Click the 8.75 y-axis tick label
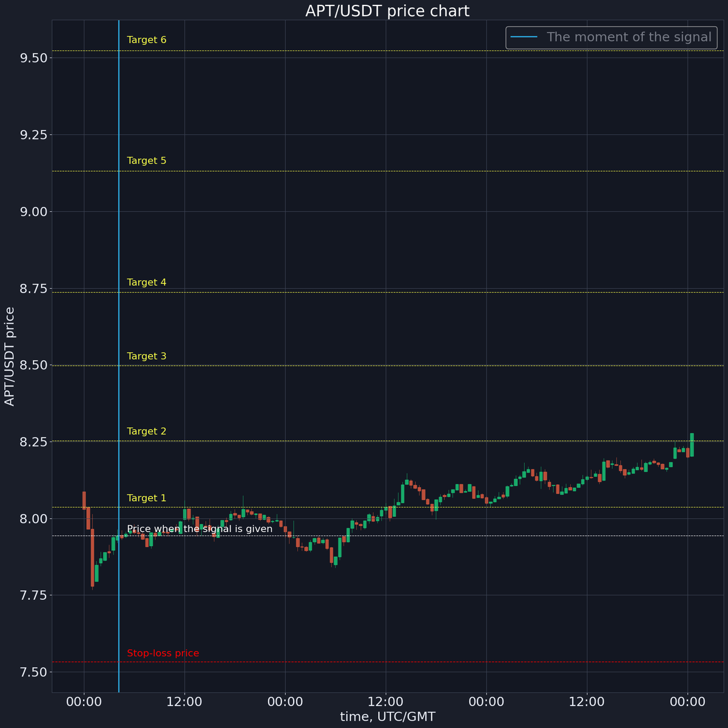728x728 pixels. tap(33, 288)
